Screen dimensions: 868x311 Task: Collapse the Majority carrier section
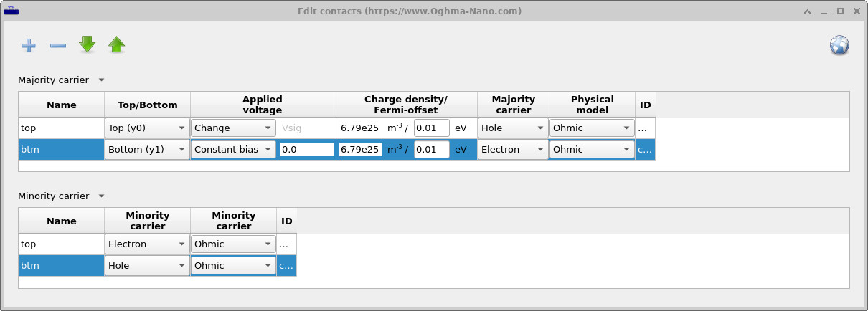[x=101, y=80]
